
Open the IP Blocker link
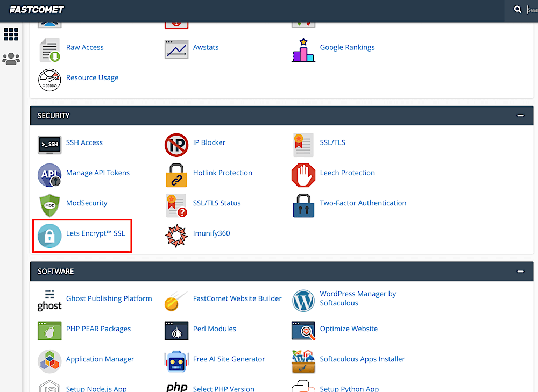pyautogui.click(x=209, y=142)
